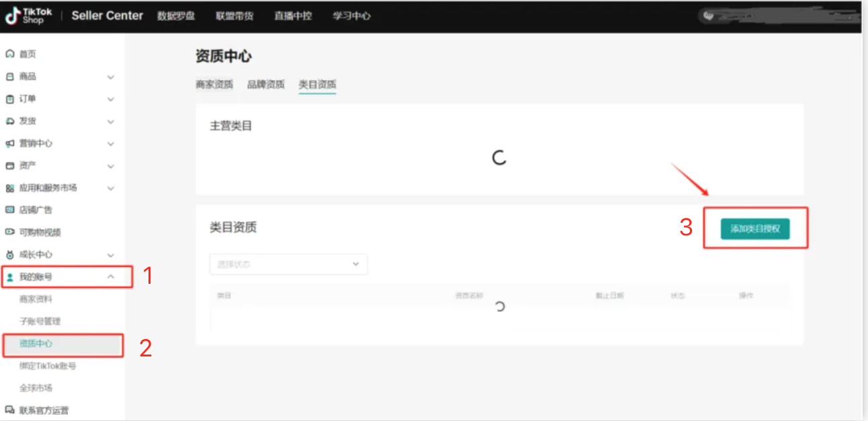Click the 联系官方运营 chat icon
The image size is (868, 421).
pyautogui.click(x=10, y=410)
